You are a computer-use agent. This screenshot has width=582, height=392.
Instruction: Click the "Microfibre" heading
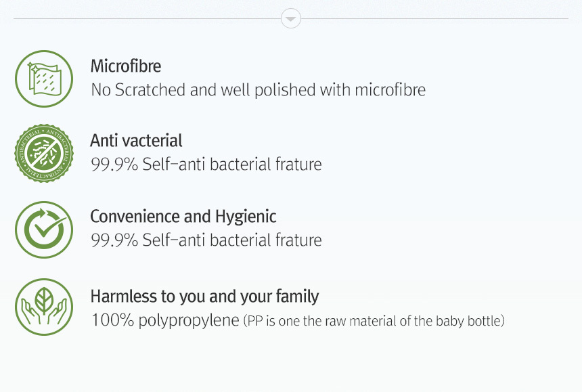click(x=126, y=66)
